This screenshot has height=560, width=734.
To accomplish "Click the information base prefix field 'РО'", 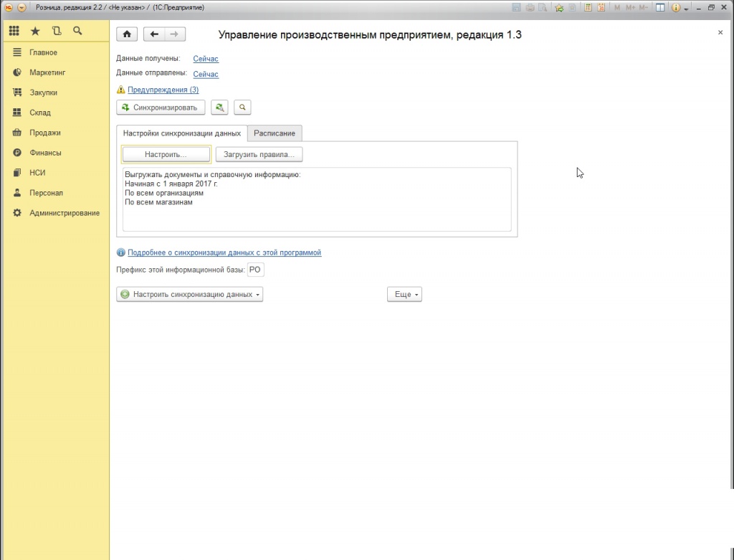I will pyautogui.click(x=255, y=270).
